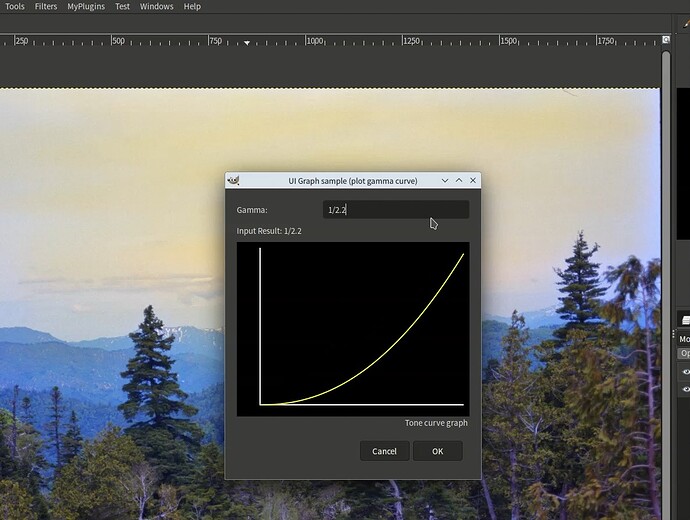Screen dimensions: 690x520
Task: Cancel the gamma curve dialog
Action: (x=384, y=451)
